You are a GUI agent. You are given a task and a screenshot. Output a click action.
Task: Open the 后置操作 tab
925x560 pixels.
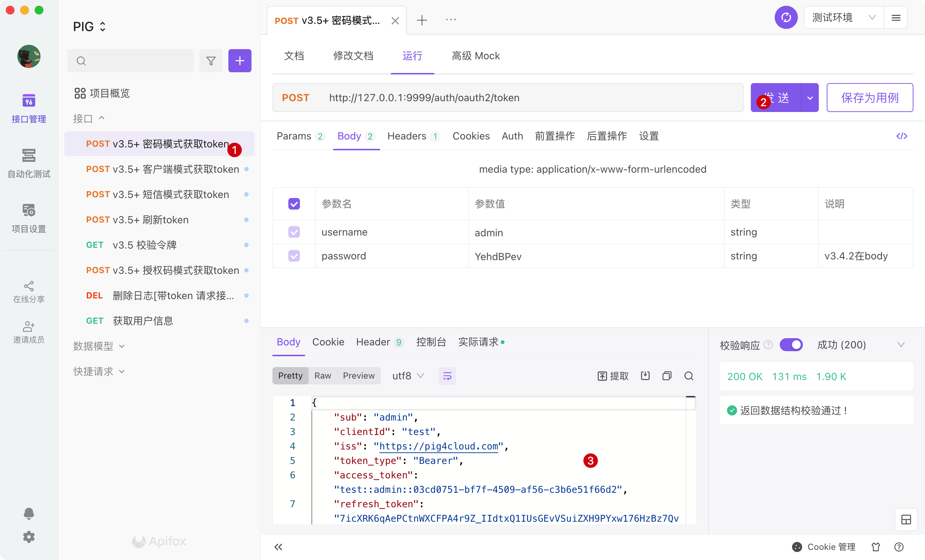(606, 136)
